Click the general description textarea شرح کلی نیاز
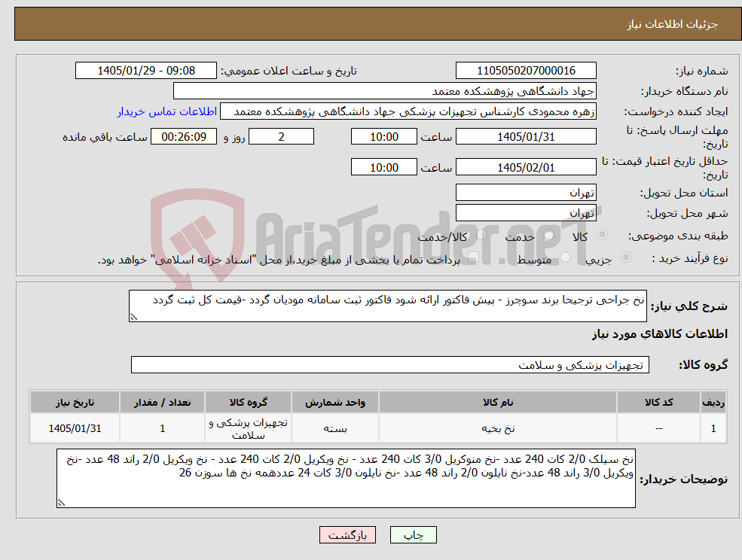The width and height of the screenshot is (742, 560). pyautogui.click(x=387, y=306)
